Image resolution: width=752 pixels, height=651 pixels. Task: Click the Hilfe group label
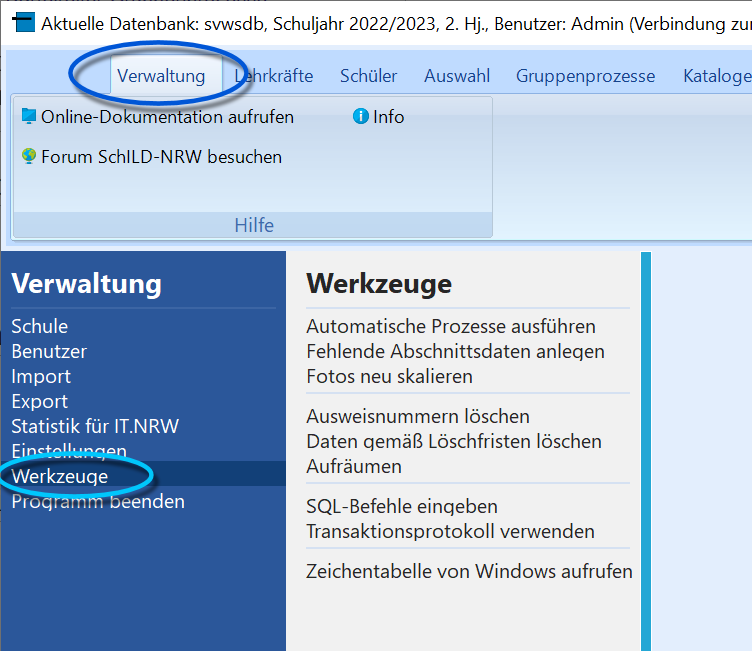point(254,225)
